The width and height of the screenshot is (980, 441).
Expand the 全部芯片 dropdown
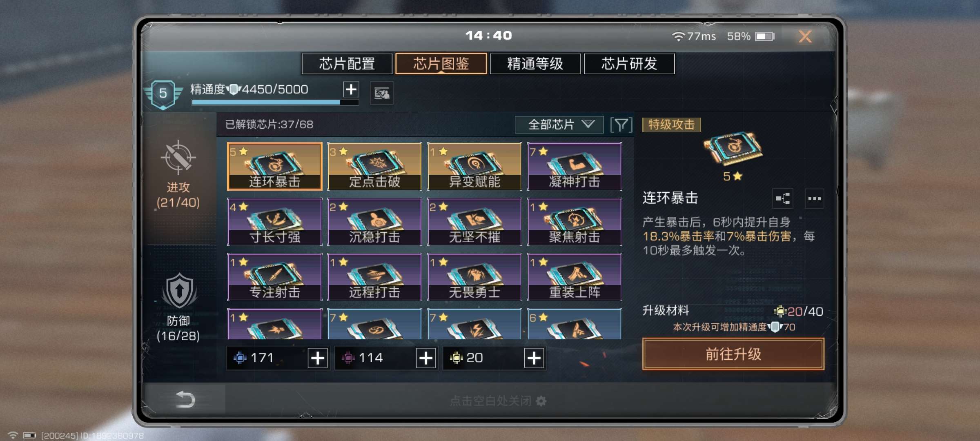point(559,125)
